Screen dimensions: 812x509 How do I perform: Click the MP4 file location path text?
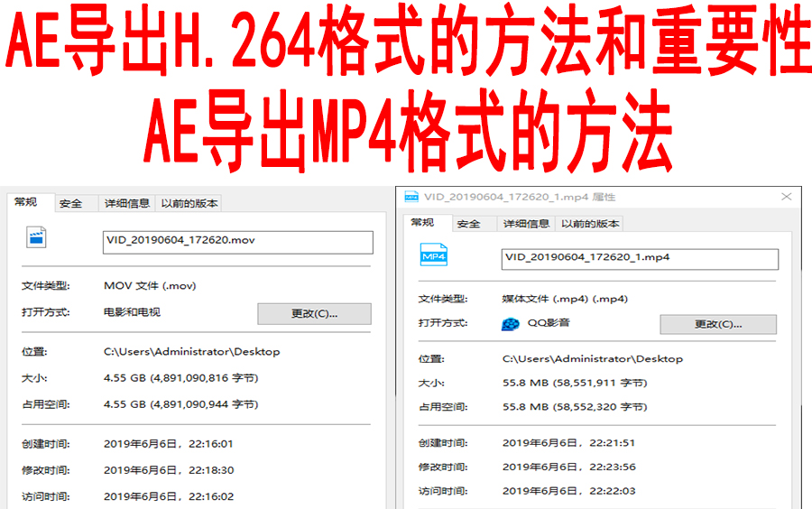point(593,359)
